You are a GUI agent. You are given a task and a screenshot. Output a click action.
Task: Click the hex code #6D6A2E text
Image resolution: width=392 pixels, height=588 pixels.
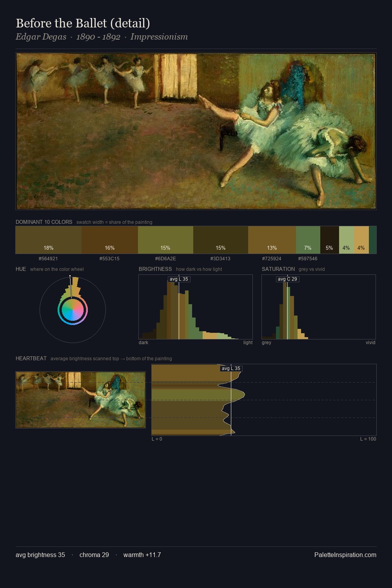(165, 259)
